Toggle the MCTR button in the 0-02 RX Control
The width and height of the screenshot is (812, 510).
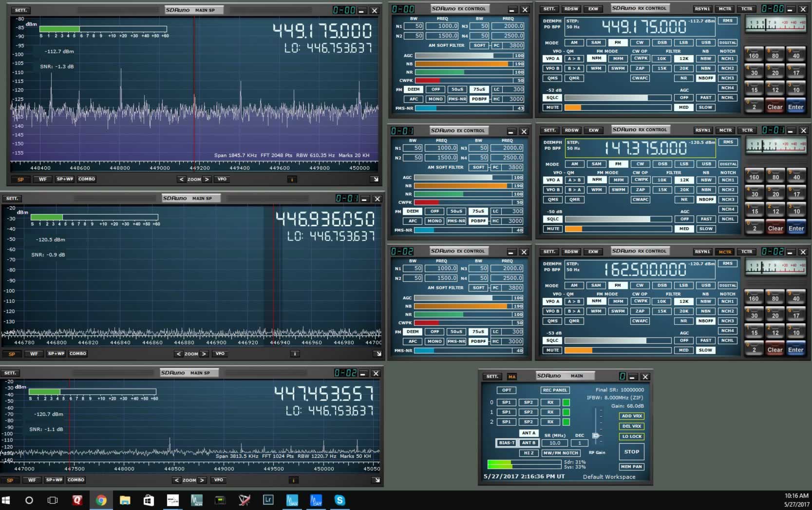pyautogui.click(x=725, y=252)
